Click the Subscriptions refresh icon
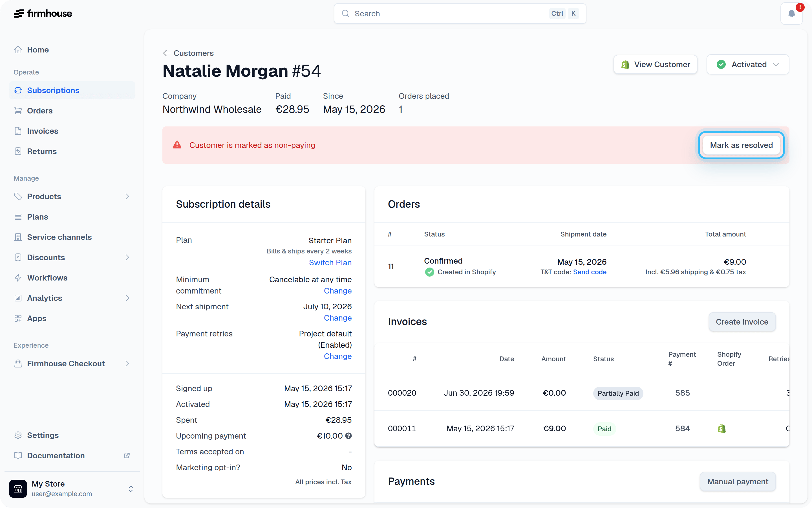Image resolution: width=812 pixels, height=508 pixels. coord(18,90)
